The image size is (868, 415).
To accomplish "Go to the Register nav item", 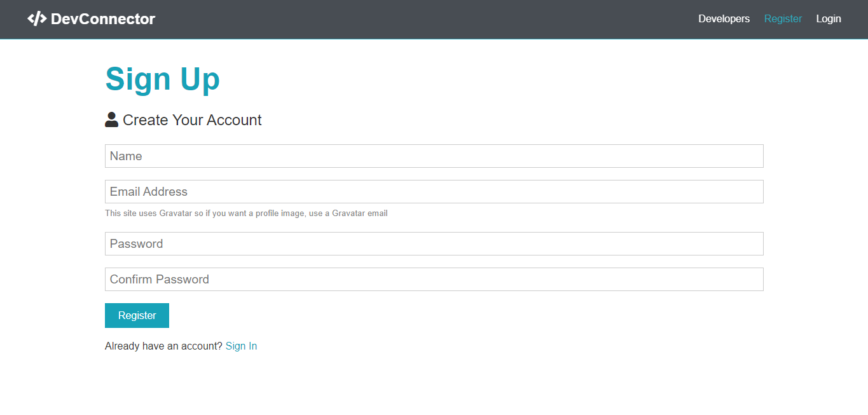I will [783, 19].
